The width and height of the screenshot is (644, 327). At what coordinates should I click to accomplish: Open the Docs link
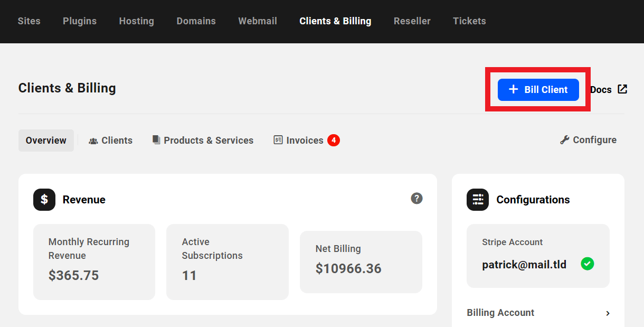pyautogui.click(x=602, y=89)
